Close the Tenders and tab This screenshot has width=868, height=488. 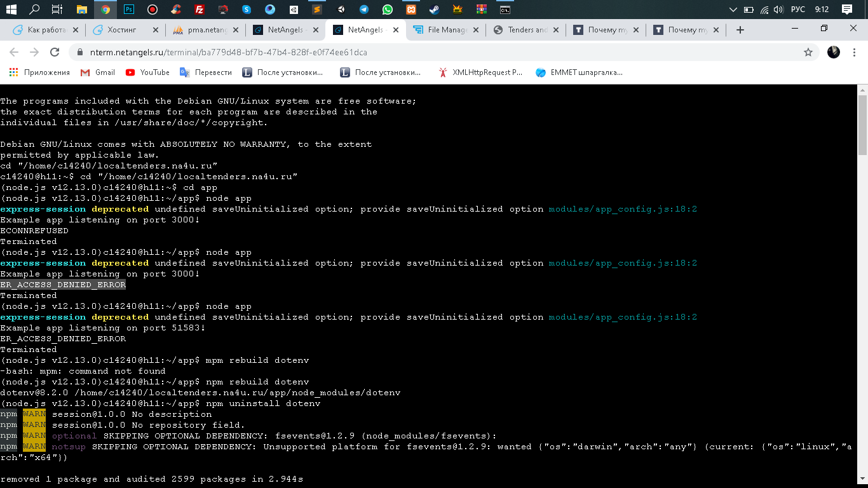(x=556, y=30)
